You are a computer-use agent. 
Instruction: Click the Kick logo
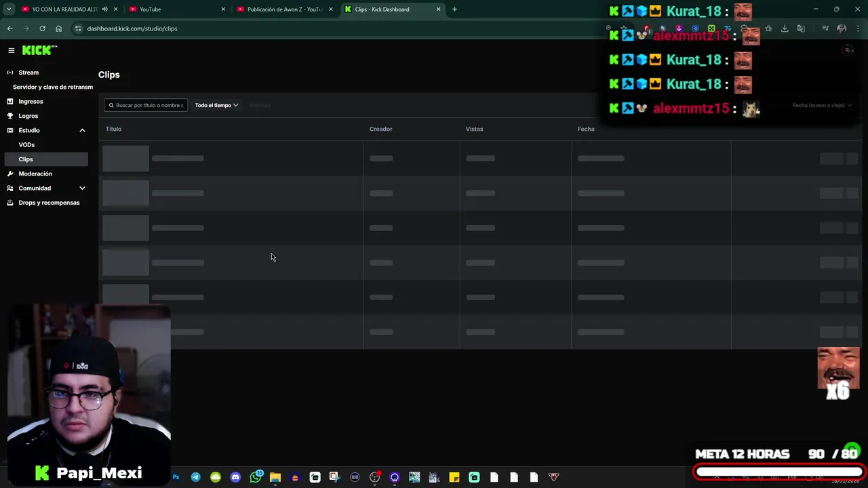point(39,50)
